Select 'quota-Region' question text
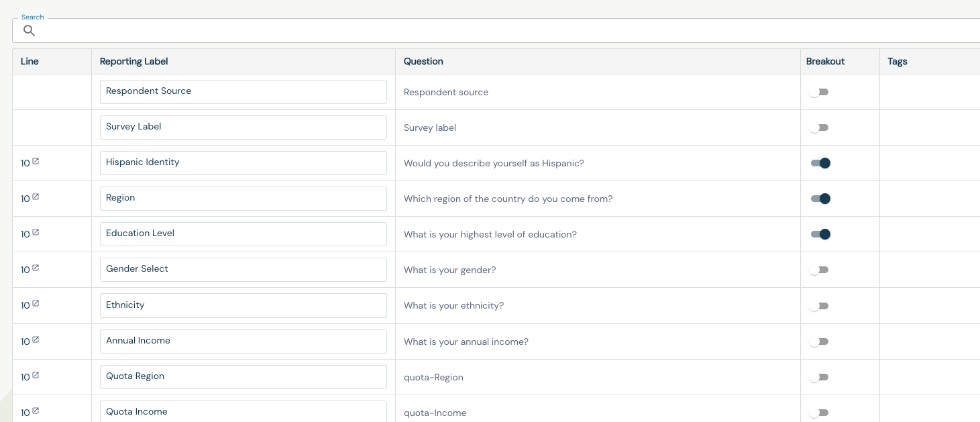 tap(433, 377)
